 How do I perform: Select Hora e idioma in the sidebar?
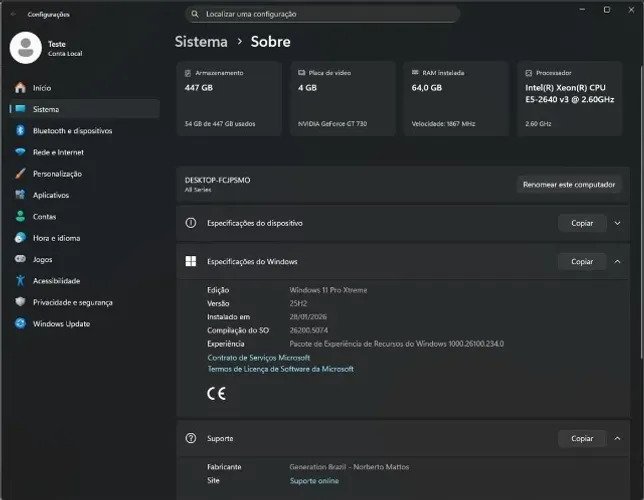[55, 238]
